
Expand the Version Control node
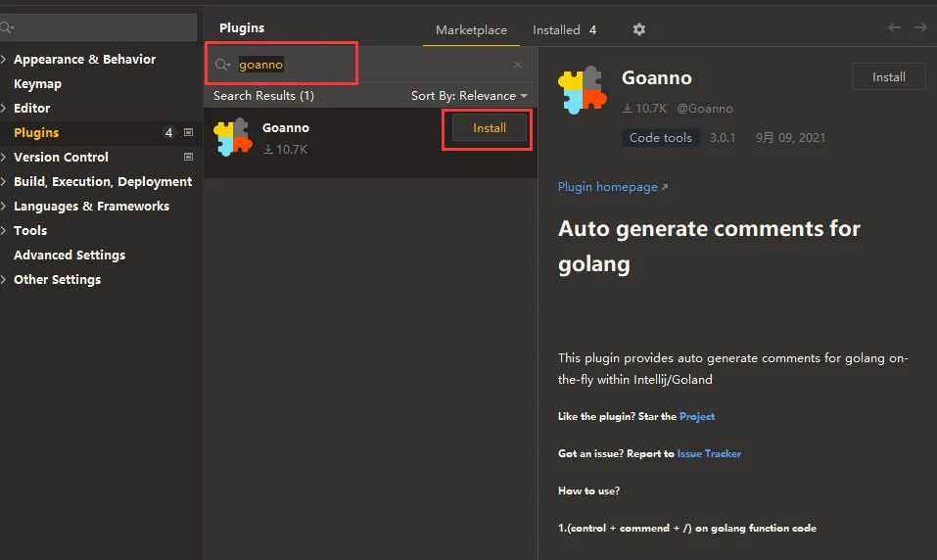click(4, 158)
